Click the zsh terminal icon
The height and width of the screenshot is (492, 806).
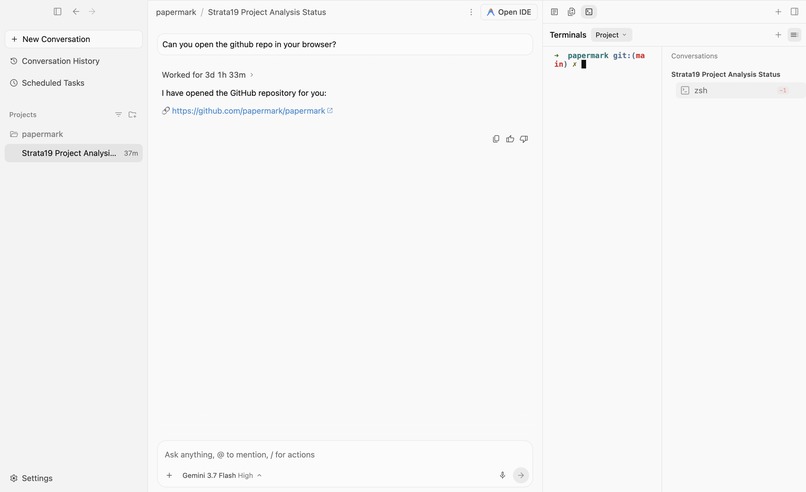tap(685, 90)
